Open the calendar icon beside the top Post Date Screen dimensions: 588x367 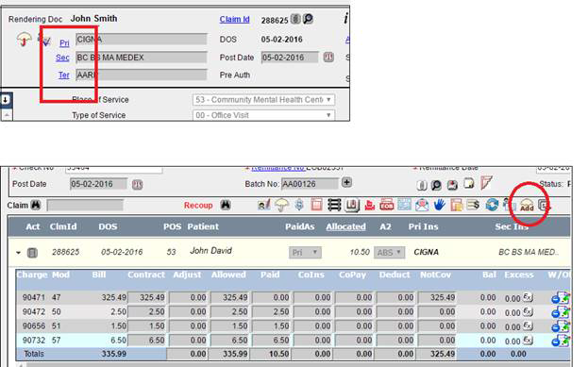click(328, 57)
